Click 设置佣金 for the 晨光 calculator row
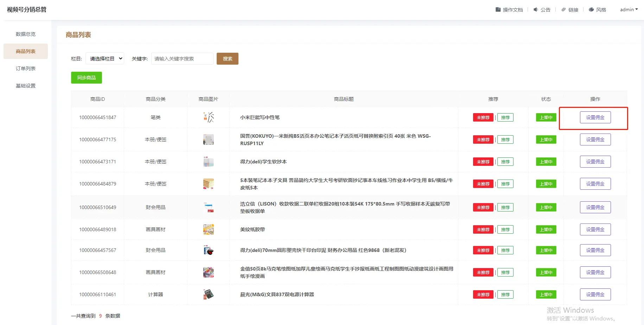This screenshot has height=325, width=644. pyautogui.click(x=595, y=294)
